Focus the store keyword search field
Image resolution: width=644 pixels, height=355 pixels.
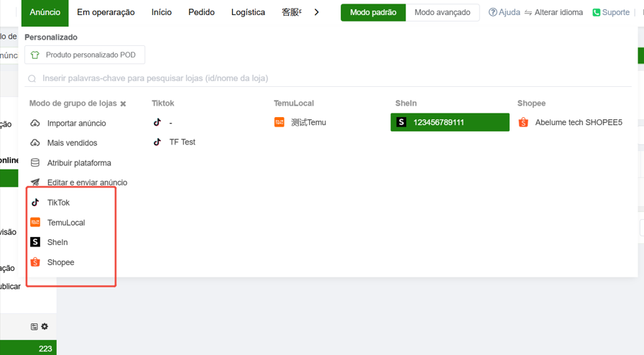pyautogui.click(x=287, y=78)
